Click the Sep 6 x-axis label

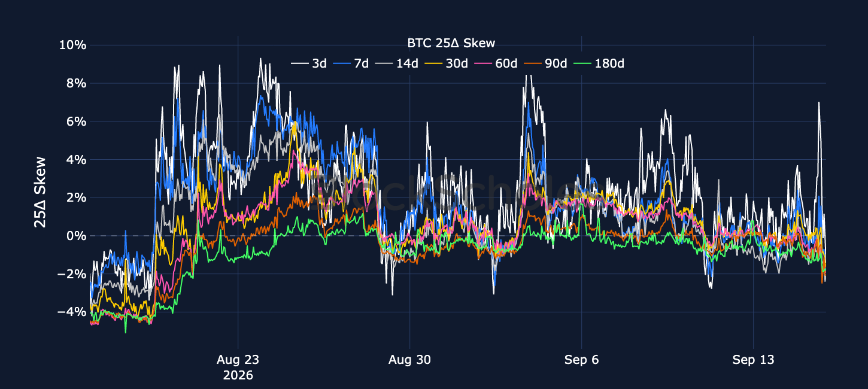[x=582, y=360]
